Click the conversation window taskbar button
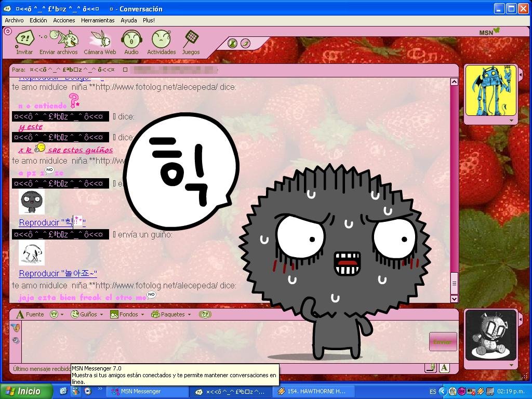Viewport: 532px width, 399px height. coord(231,392)
